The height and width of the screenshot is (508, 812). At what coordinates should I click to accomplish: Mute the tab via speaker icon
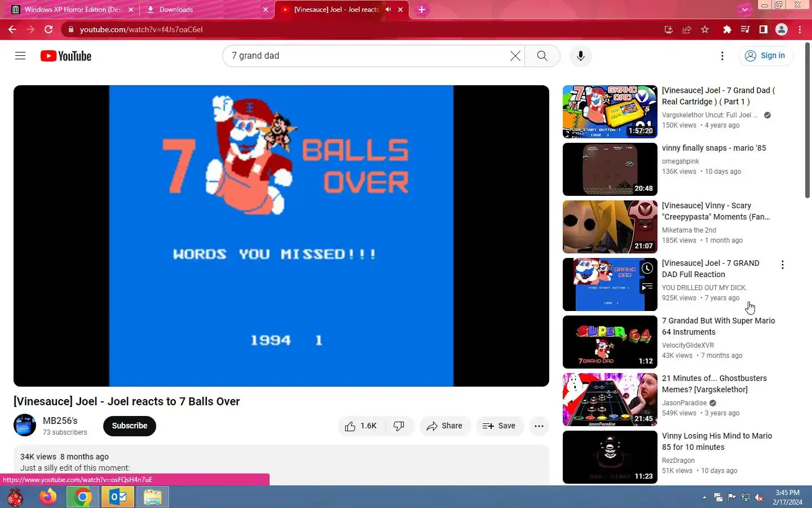388,10
